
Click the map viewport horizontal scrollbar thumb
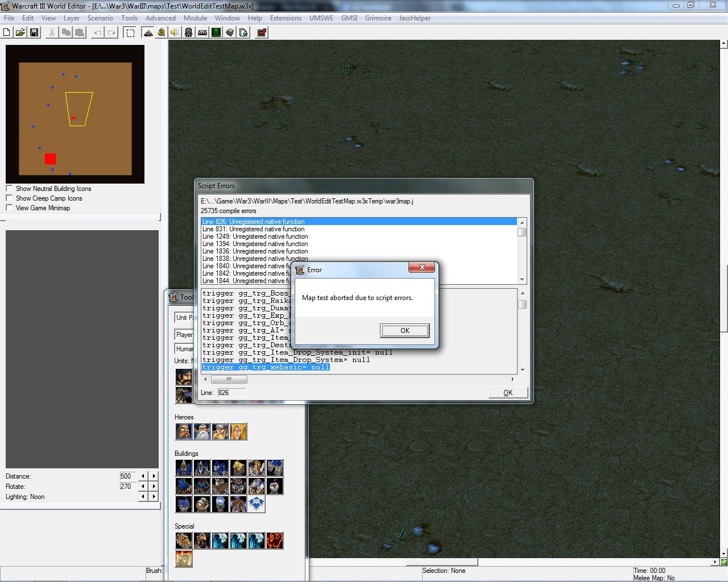[x=442, y=562]
